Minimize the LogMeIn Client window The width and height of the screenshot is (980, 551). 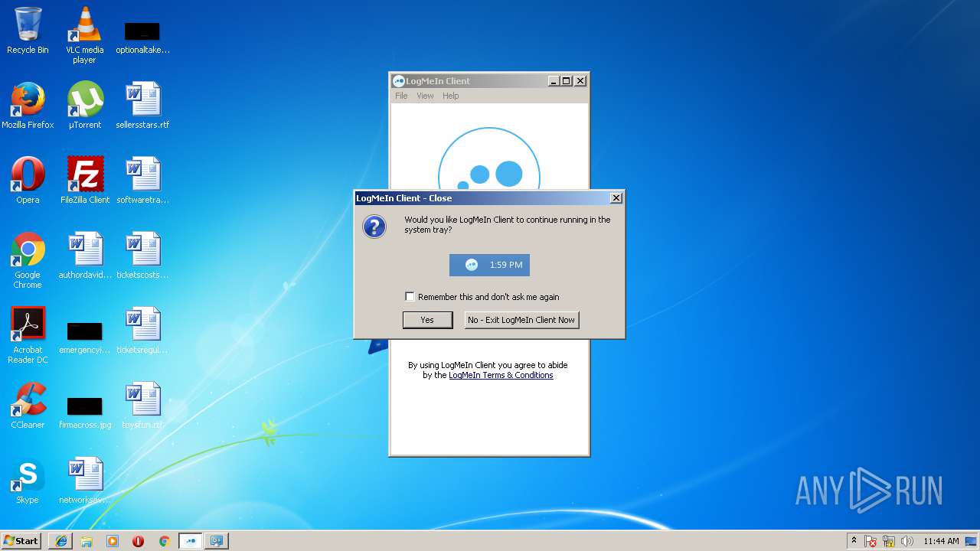[x=554, y=81]
